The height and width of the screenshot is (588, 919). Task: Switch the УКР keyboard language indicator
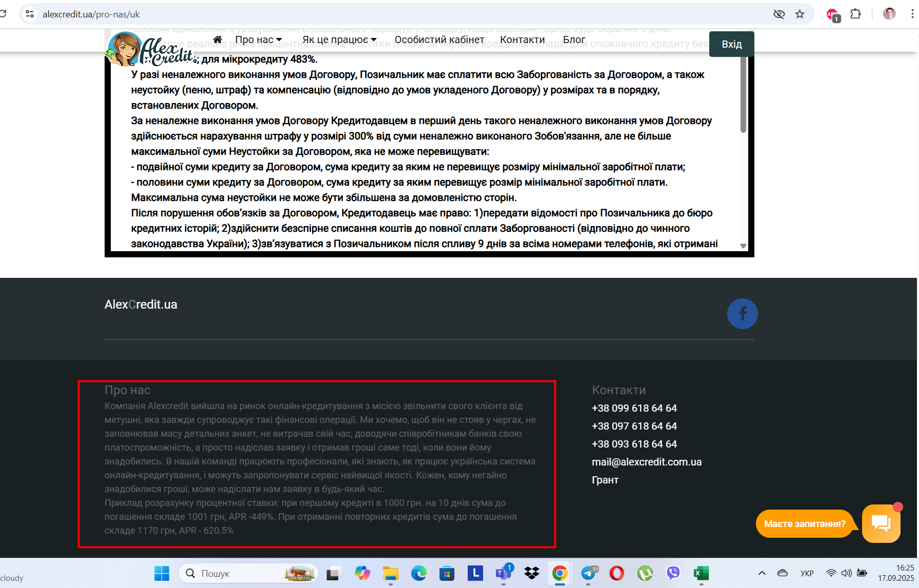point(807,573)
